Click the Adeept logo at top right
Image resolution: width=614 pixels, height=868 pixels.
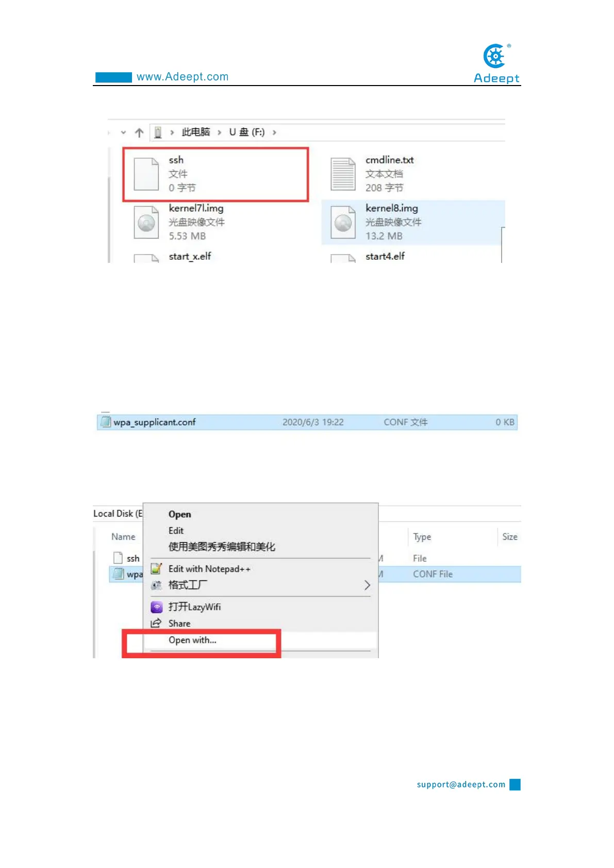[497, 64]
